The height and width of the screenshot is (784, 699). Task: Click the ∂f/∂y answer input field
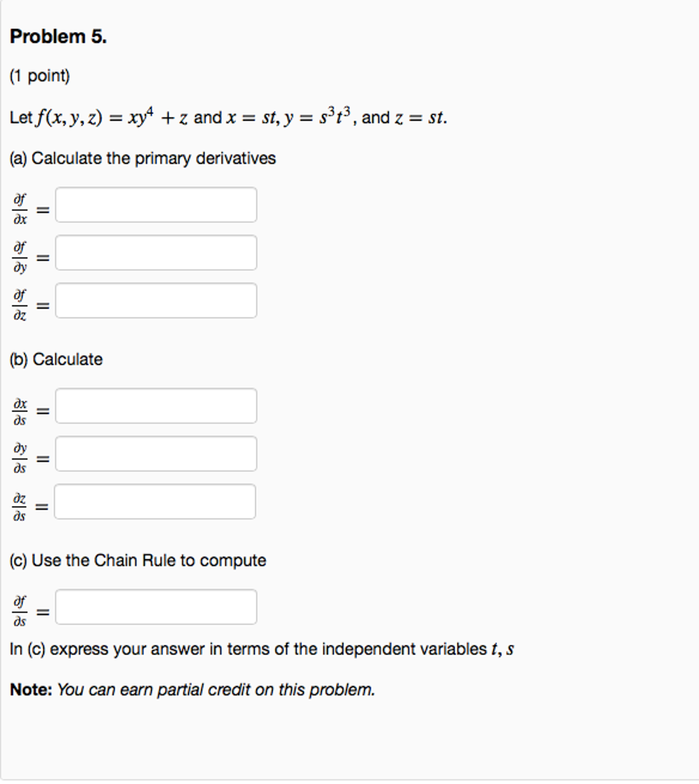coord(157,253)
